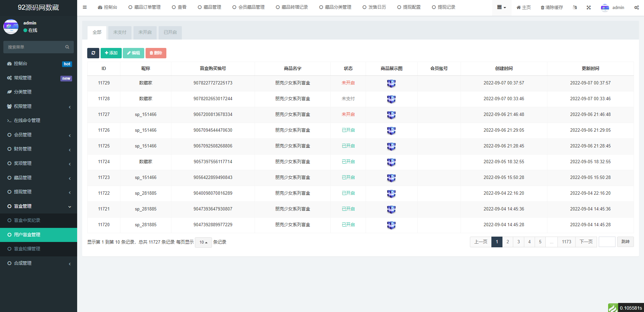
Task: Click the fullscreen expand icon in header
Action: [589, 7]
